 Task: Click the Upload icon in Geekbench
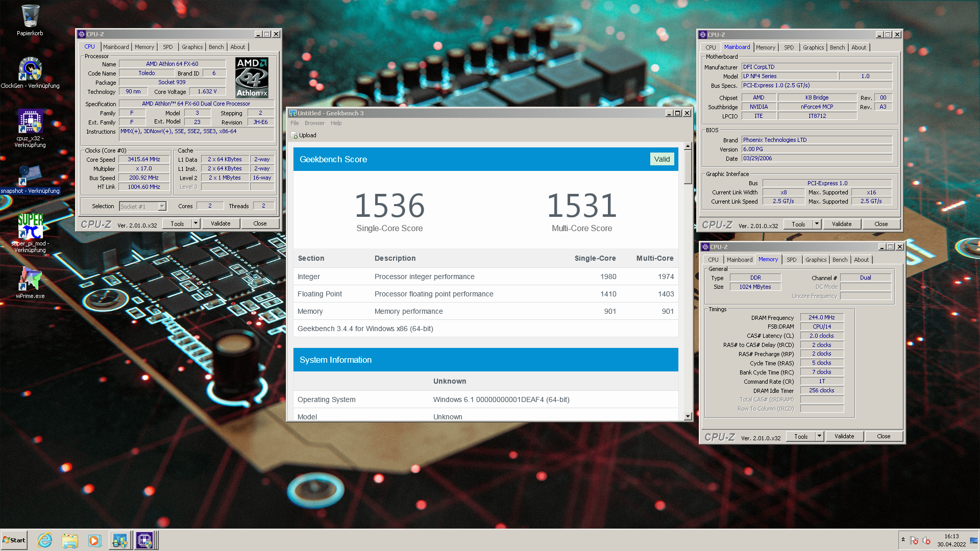coord(294,135)
